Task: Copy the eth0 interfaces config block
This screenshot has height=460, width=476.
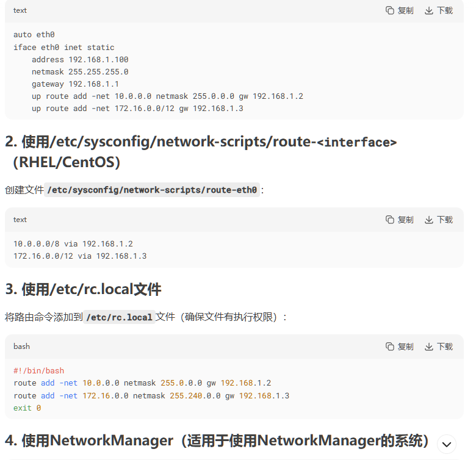Action: click(x=399, y=10)
